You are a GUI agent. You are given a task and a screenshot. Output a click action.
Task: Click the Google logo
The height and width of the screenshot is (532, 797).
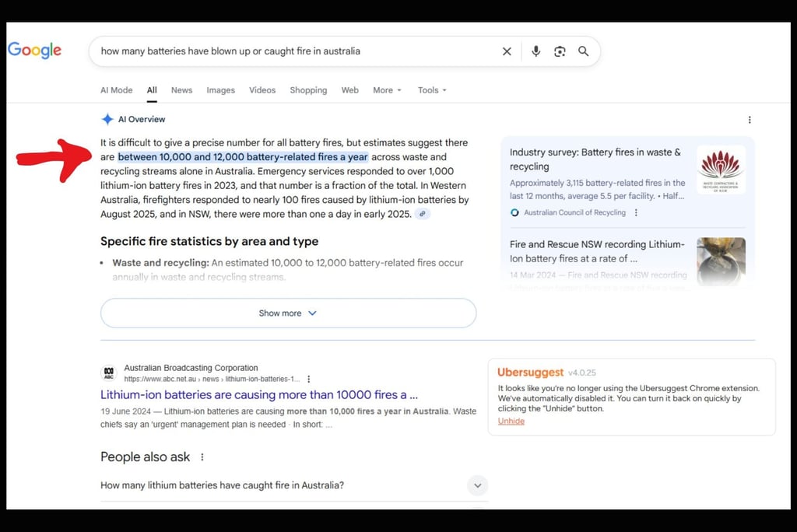tap(34, 50)
